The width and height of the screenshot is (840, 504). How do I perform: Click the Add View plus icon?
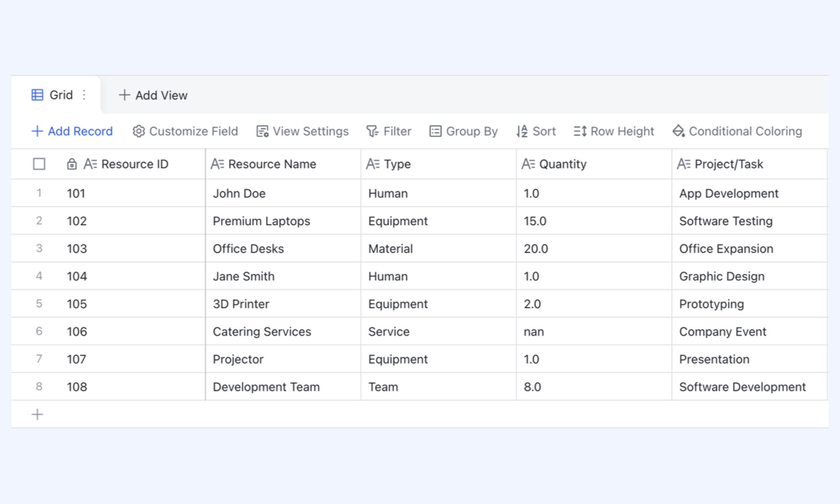(124, 95)
